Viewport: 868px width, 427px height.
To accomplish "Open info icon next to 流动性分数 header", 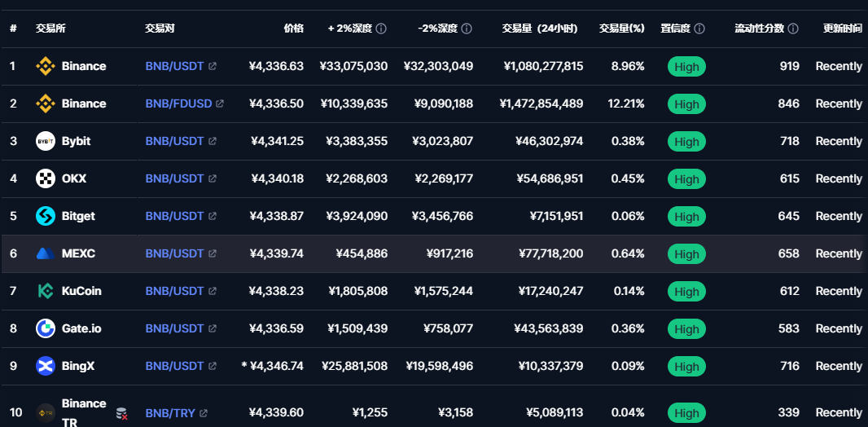I will pos(793,29).
